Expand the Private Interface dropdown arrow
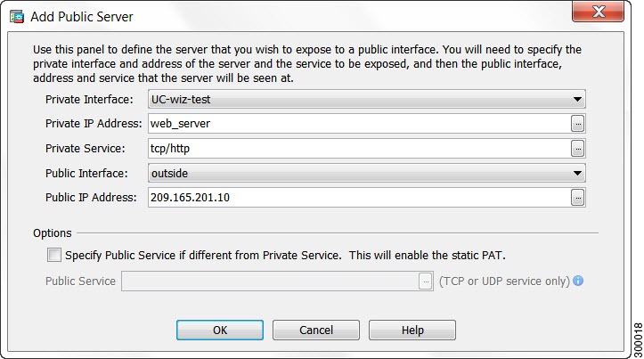644x359 pixels. click(577, 100)
